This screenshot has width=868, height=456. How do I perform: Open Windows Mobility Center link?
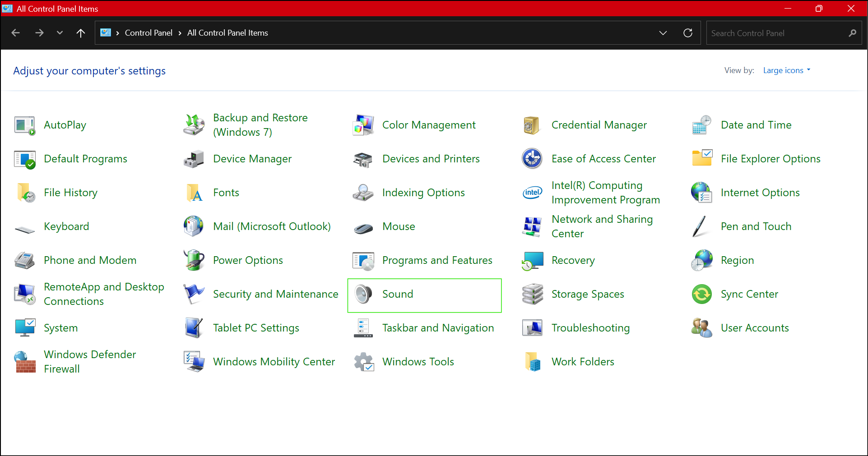[x=274, y=362]
